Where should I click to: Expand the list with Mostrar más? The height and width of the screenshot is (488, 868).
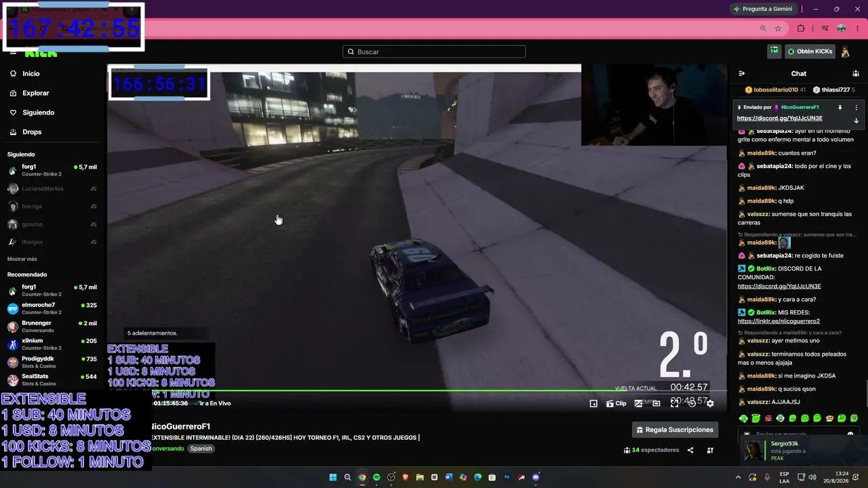[22, 259]
